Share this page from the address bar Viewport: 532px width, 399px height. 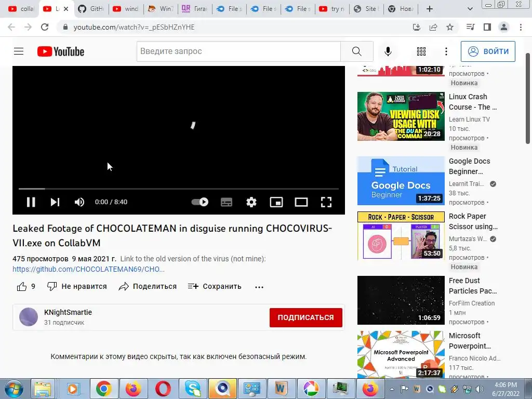433,27
